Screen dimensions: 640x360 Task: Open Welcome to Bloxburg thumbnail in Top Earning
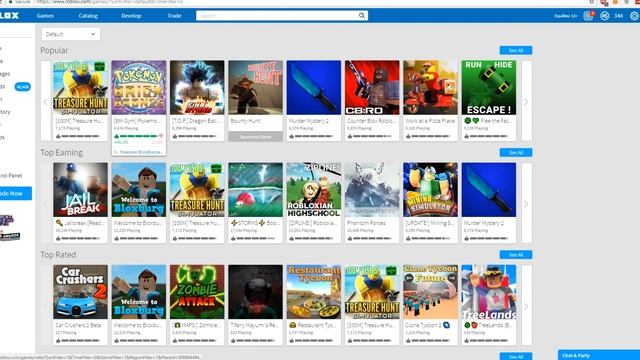(x=139, y=190)
